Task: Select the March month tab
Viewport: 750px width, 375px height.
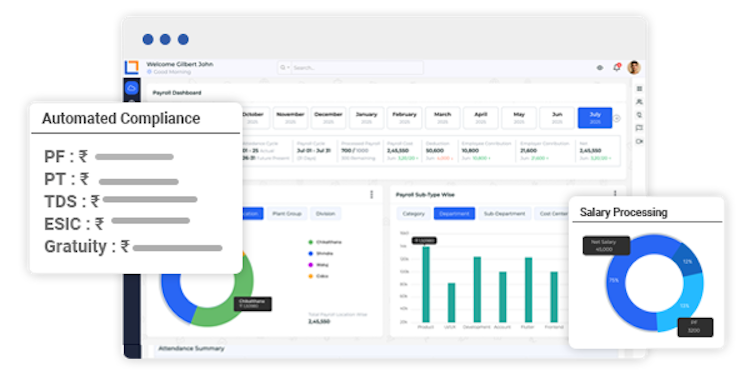Action: pyautogui.click(x=442, y=118)
